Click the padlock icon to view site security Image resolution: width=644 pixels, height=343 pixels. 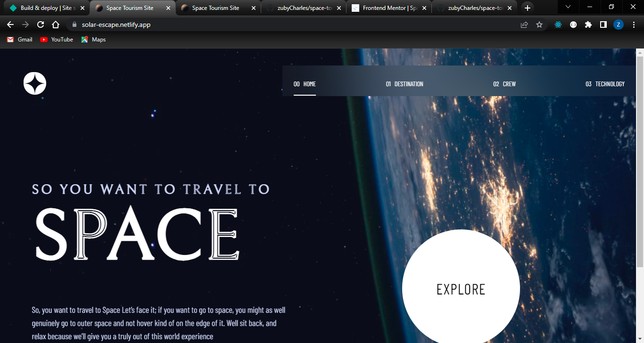coord(74,24)
